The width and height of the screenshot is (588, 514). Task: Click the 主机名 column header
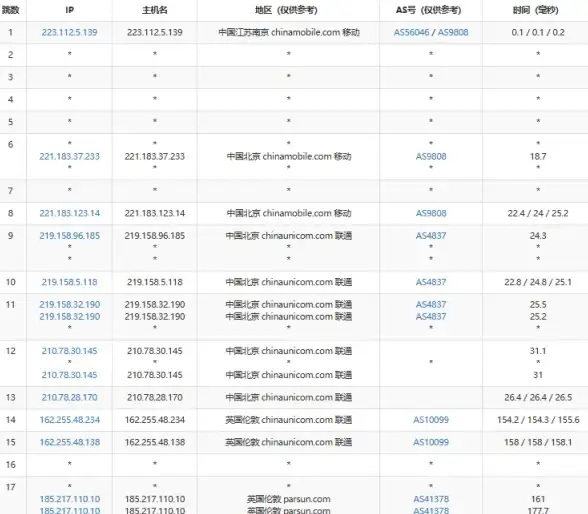pos(154,10)
